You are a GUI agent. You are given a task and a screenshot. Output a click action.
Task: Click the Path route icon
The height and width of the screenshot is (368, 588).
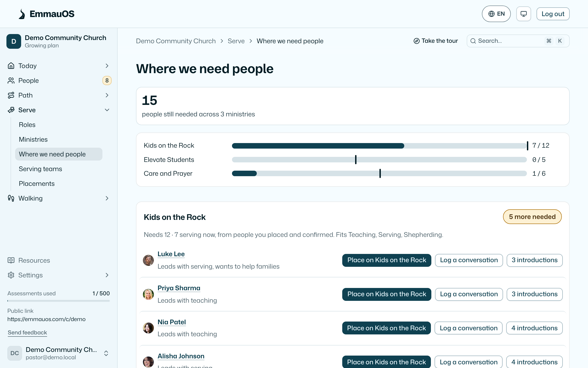[11, 95]
